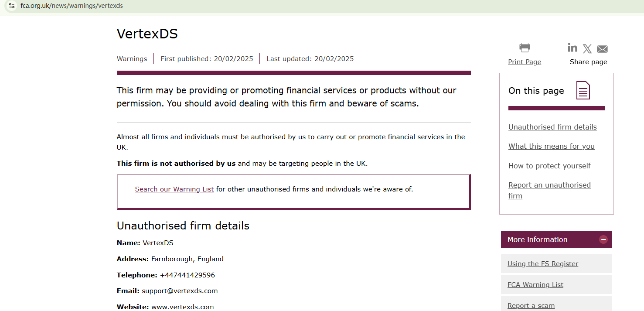Image resolution: width=644 pixels, height=311 pixels.
Task: Go to What this means for you
Action: click(x=551, y=146)
